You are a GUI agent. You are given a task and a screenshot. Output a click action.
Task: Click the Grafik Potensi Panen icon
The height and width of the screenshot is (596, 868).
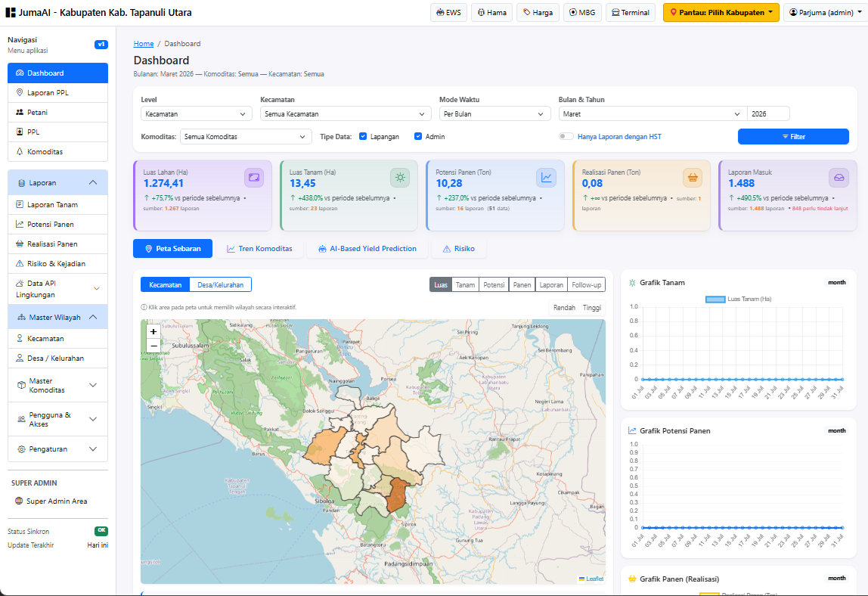[x=632, y=430]
